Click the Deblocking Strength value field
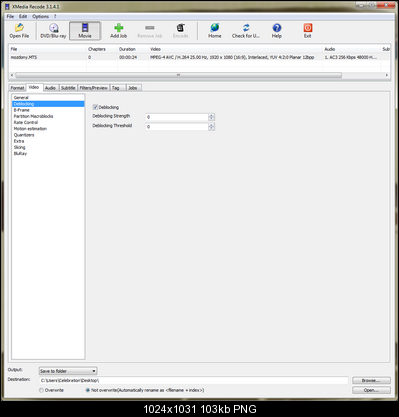 point(177,117)
